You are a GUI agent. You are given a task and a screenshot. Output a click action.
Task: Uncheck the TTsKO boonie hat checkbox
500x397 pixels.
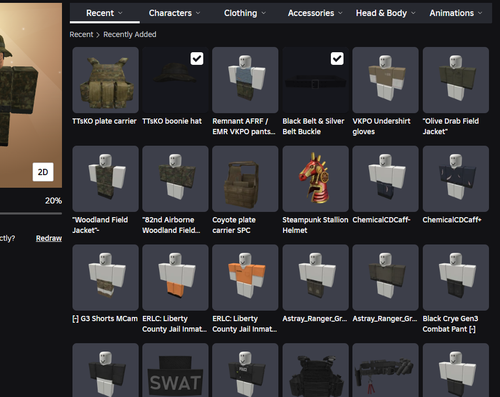(197, 59)
